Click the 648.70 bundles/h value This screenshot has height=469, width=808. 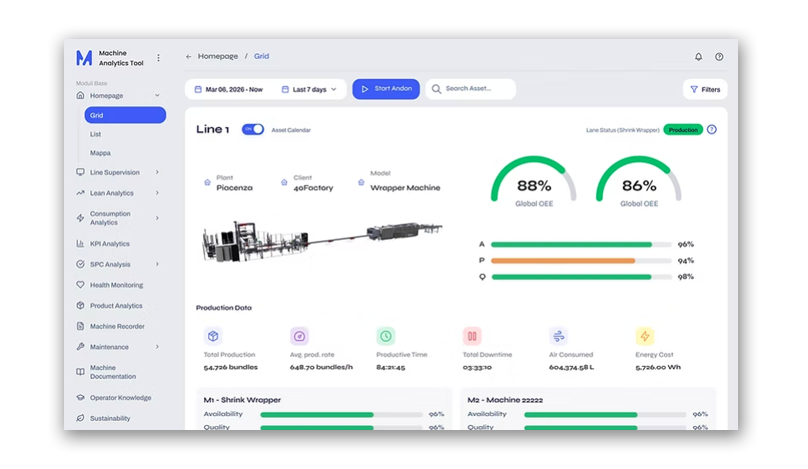tap(321, 367)
